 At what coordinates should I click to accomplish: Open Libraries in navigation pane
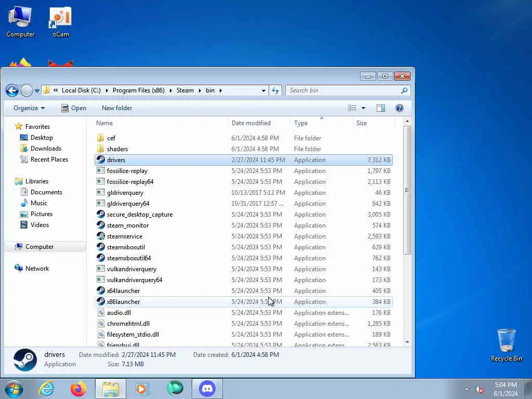[37, 181]
